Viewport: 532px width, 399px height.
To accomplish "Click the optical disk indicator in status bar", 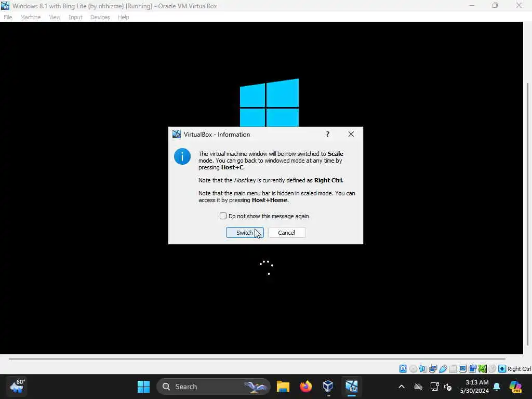I will tap(413, 368).
